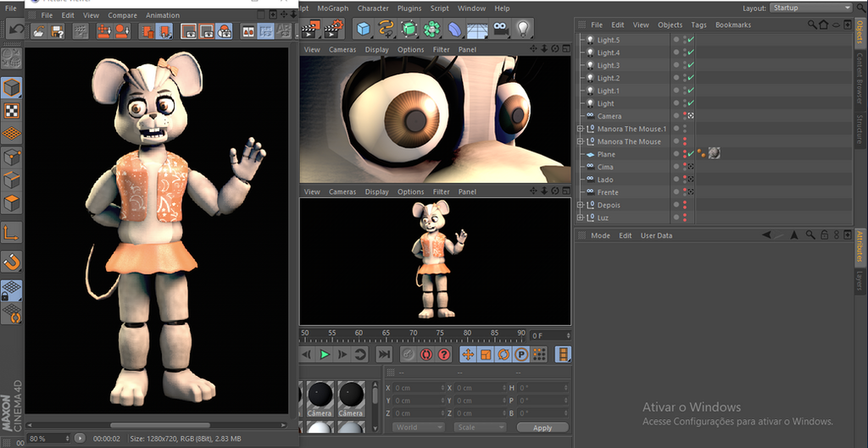Toggle Light.3 green enable checkmark
868x448 pixels.
pyautogui.click(x=691, y=65)
